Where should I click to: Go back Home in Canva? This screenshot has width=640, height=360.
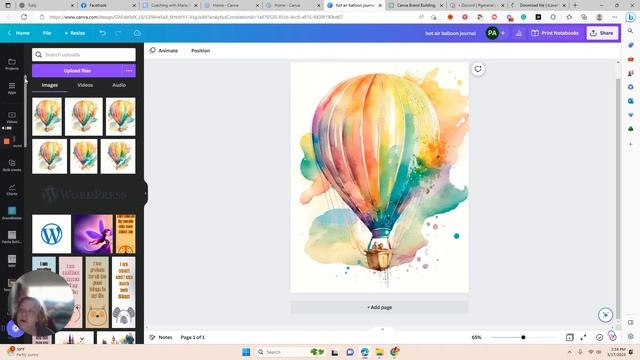tap(19, 33)
